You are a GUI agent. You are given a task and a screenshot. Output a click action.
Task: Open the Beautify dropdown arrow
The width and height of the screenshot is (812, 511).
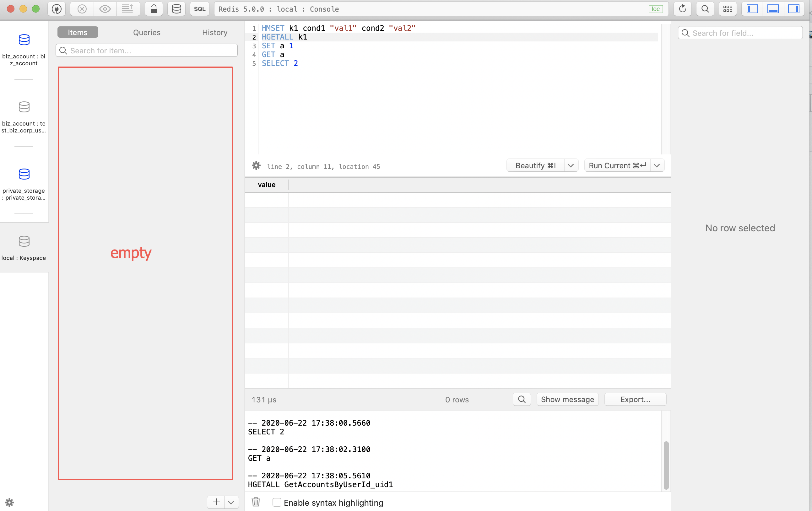(571, 165)
